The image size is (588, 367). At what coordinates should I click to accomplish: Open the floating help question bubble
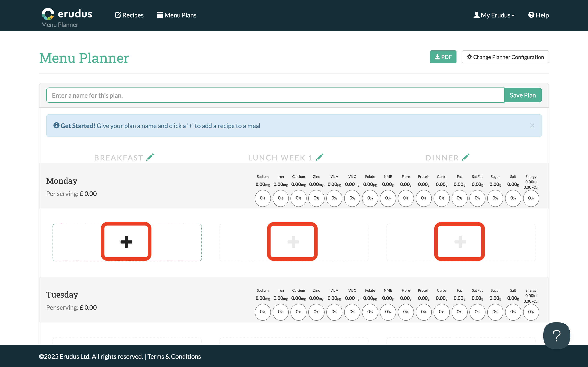[556, 335]
